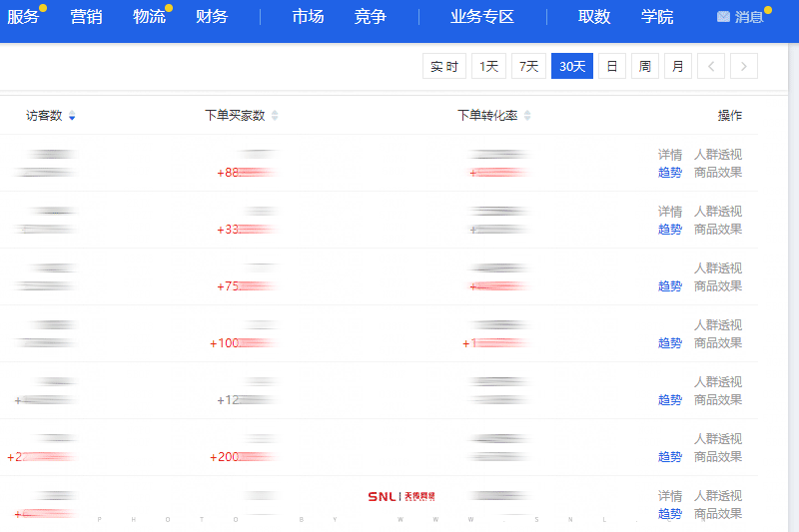Viewport: 799px width, 532px height.
Task: Click the red +88 buyer count value
Action: (x=247, y=173)
